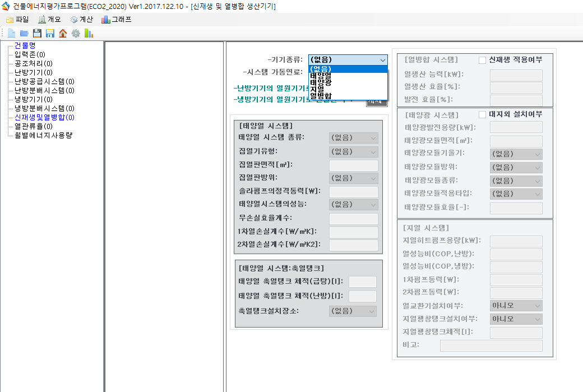Viewport: 583px width, 392px height.
Task: Click the new file toolbar icon
Action: click(x=11, y=34)
